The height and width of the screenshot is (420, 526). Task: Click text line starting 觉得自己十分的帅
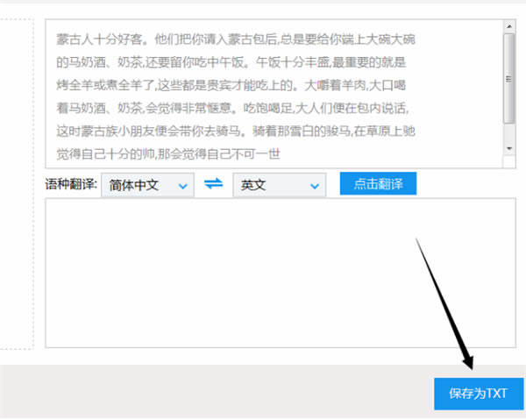pyautogui.click(x=168, y=154)
